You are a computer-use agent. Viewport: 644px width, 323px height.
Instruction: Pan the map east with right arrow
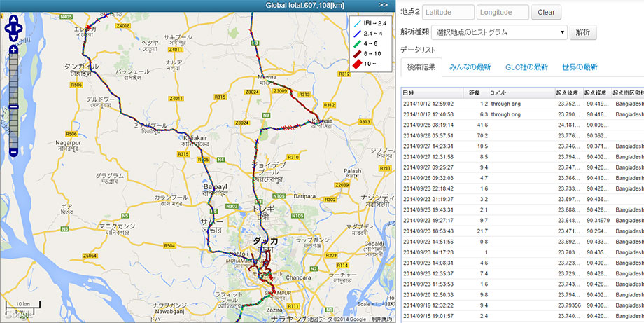coord(20,28)
